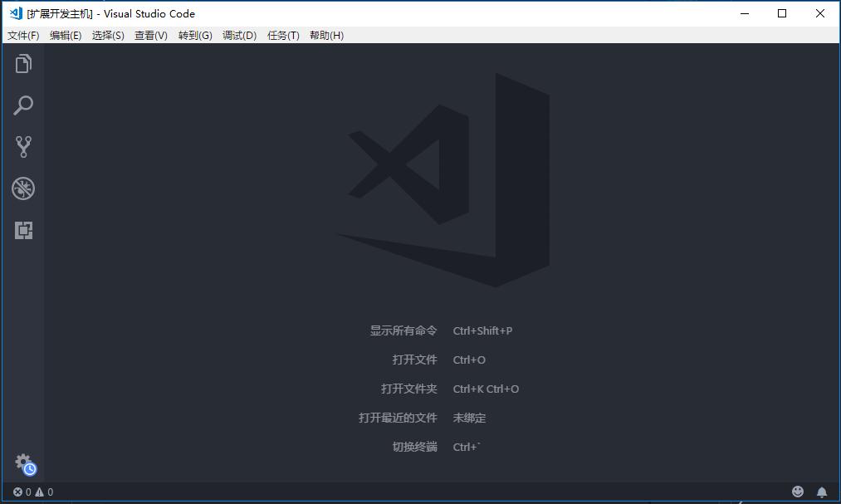Open the Source Control icon
The image size is (841, 504).
(23, 146)
